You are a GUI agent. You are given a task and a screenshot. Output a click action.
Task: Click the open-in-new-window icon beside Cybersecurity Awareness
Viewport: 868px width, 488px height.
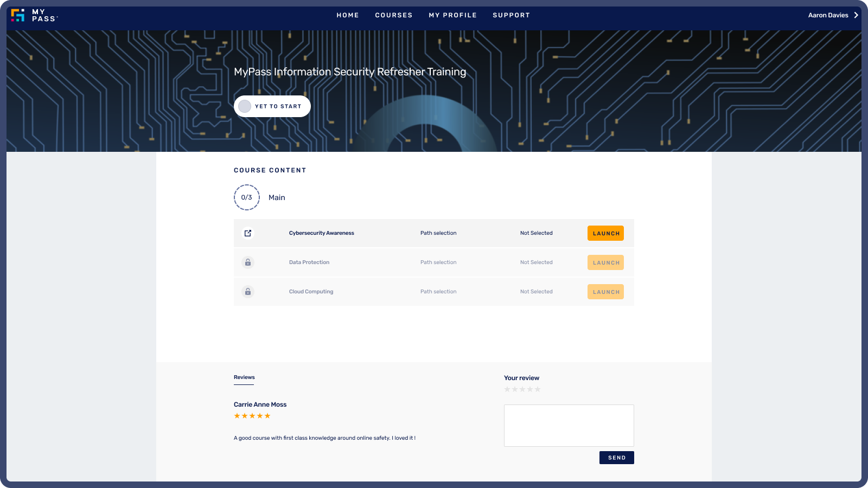248,233
